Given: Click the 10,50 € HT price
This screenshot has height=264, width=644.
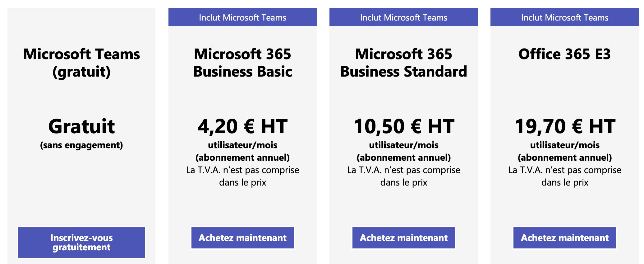Looking at the screenshot, I should click(403, 126).
